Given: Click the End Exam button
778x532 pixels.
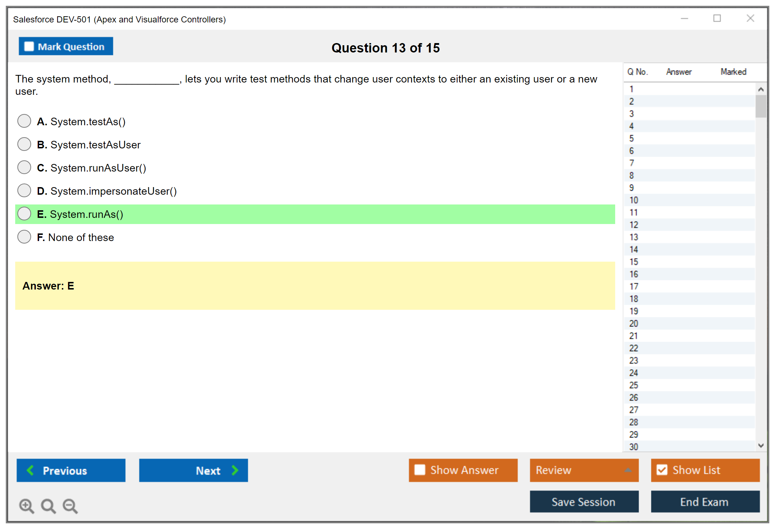Looking at the screenshot, I should click(705, 502).
